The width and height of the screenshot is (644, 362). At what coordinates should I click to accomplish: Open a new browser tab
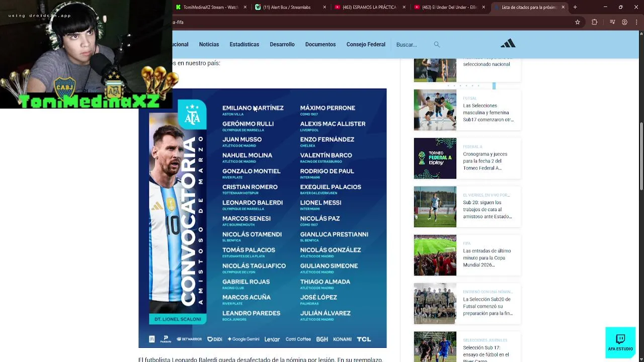click(575, 7)
